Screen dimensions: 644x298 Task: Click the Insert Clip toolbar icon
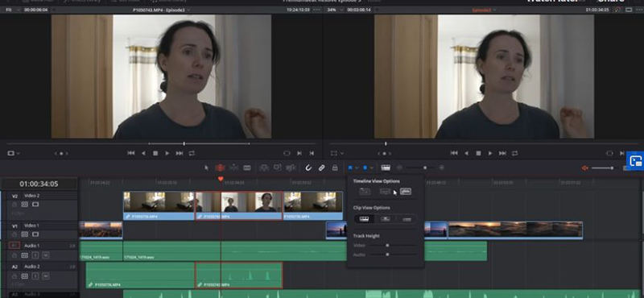(264, 168)
